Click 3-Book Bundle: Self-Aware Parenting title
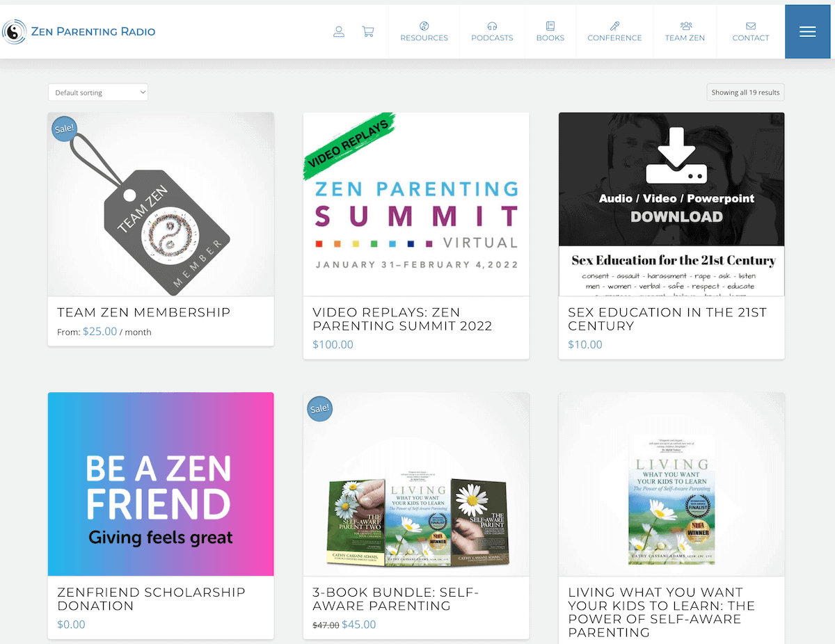Viewport: 835px width, 644px height. coord(395,599)
